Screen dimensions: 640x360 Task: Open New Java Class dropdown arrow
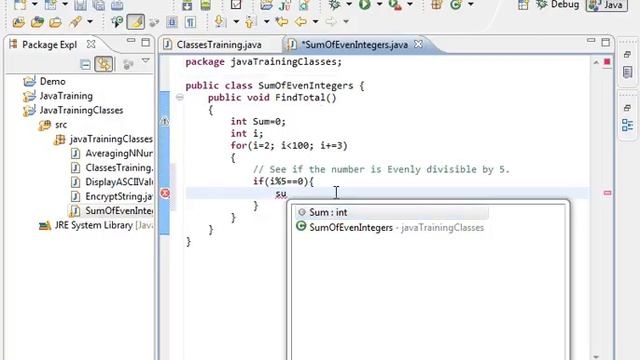point(471,4)
